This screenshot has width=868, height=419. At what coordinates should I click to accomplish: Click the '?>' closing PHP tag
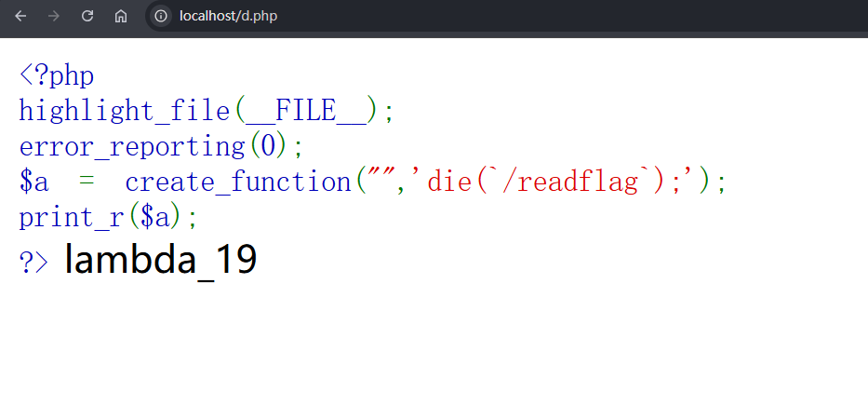tap(33, 262)
